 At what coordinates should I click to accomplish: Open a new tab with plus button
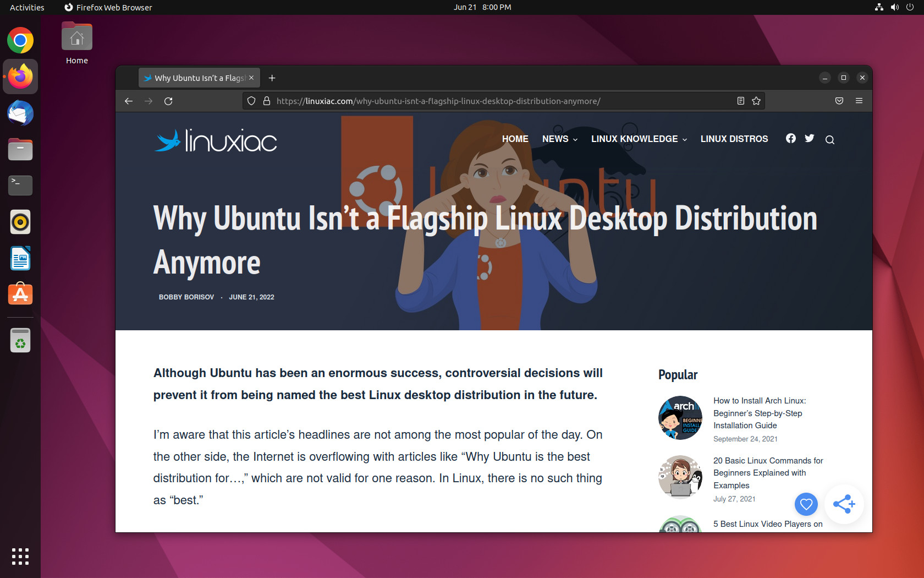point(272,78)
